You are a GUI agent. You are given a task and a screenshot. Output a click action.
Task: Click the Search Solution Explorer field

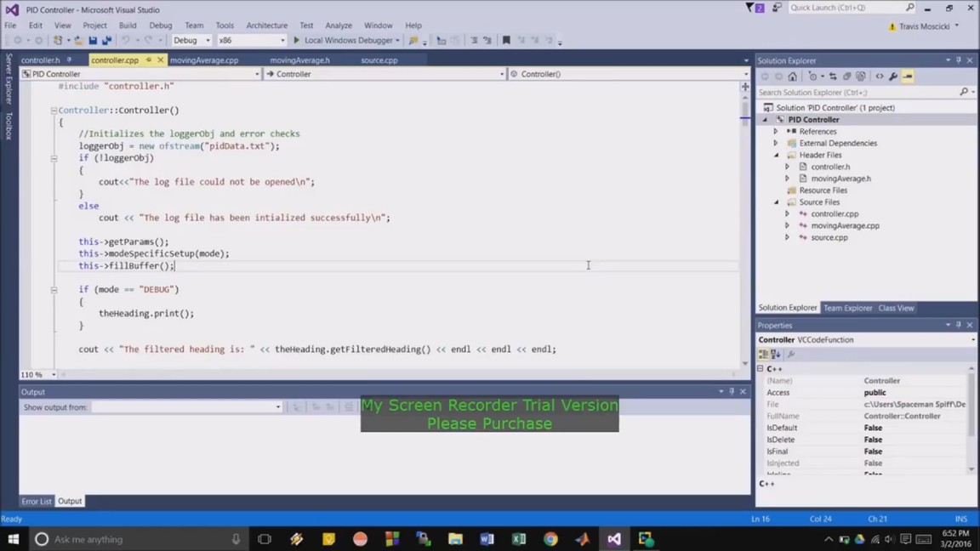point(857,92)
